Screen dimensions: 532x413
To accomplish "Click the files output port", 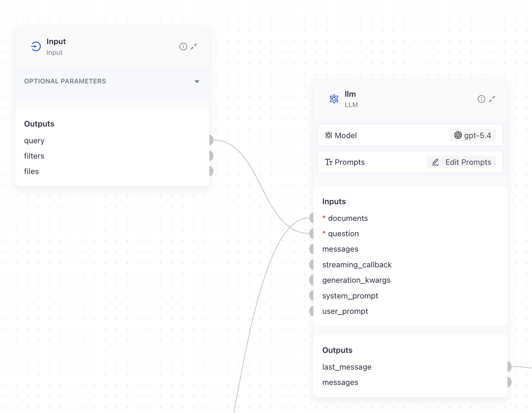I will 211,171.
